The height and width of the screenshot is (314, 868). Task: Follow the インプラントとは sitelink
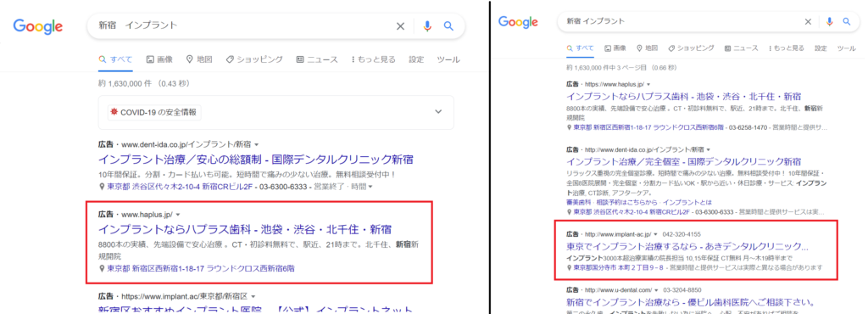[x=687, y=203]
